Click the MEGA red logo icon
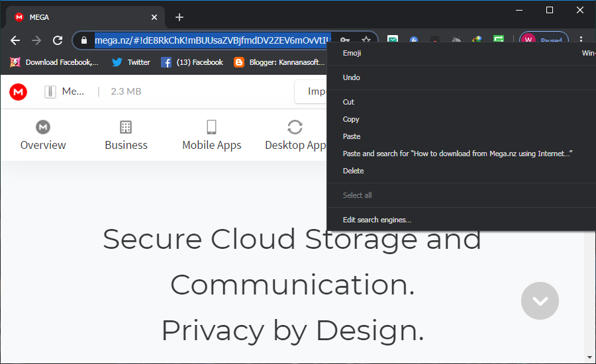This screenshot has height=364, width=596. point(19,92)
